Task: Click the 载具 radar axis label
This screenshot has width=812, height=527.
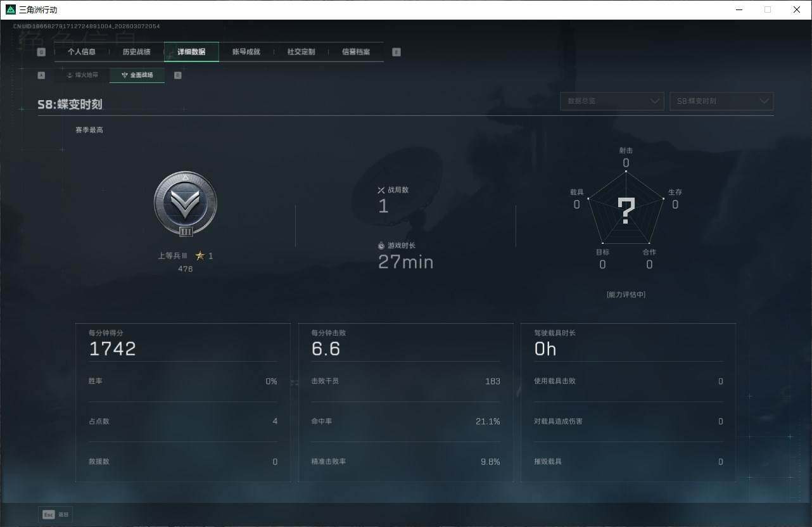Action: click(576, 192)
